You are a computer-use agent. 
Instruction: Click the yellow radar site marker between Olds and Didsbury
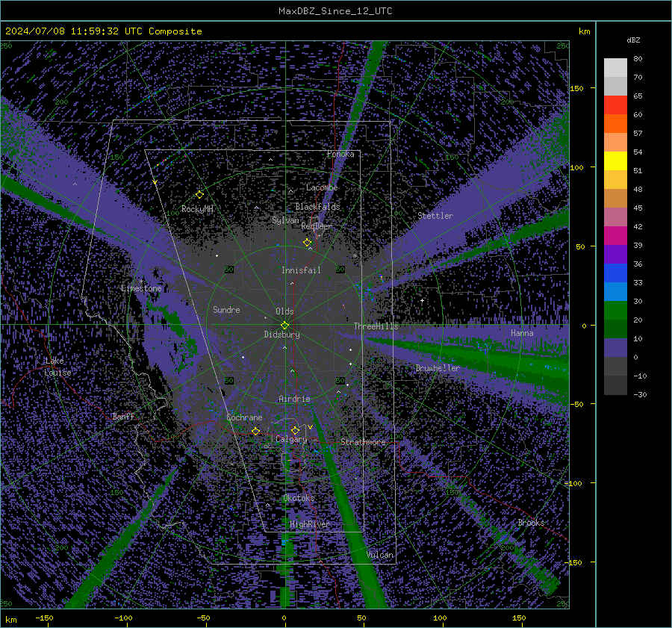[284, 326]
